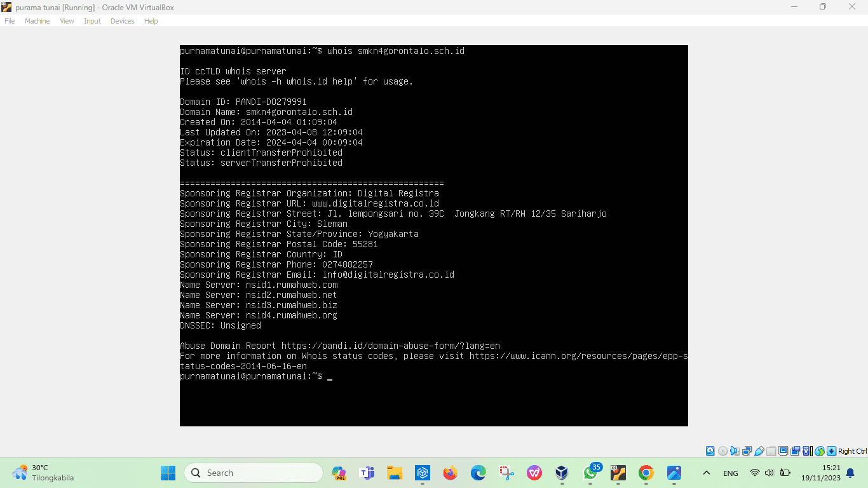The image size is (868, 488).
Task: Click the Domain ID PANDI-DO279991 line
Action: [x=243, y=102]
